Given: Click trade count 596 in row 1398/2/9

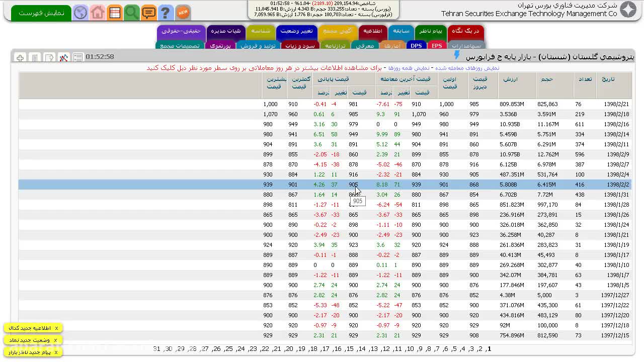Looking at the screenshot, I should pyautogui.click(x=580, y=154).
